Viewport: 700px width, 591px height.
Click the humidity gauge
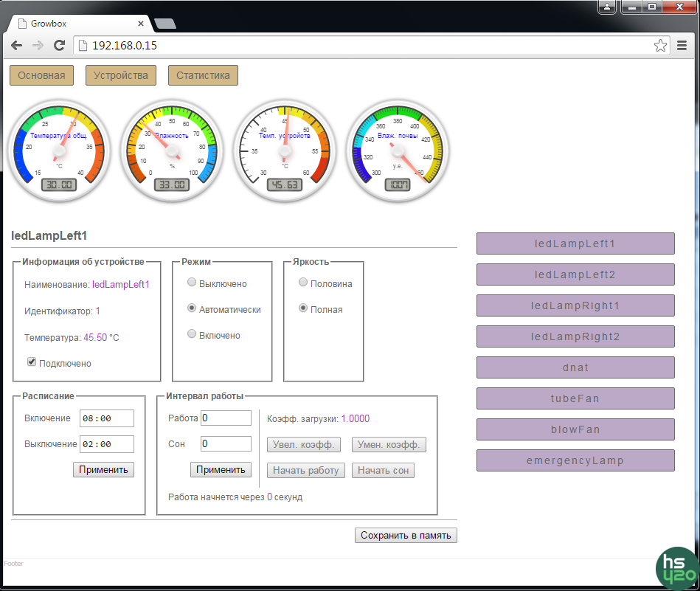pos(173,151)
